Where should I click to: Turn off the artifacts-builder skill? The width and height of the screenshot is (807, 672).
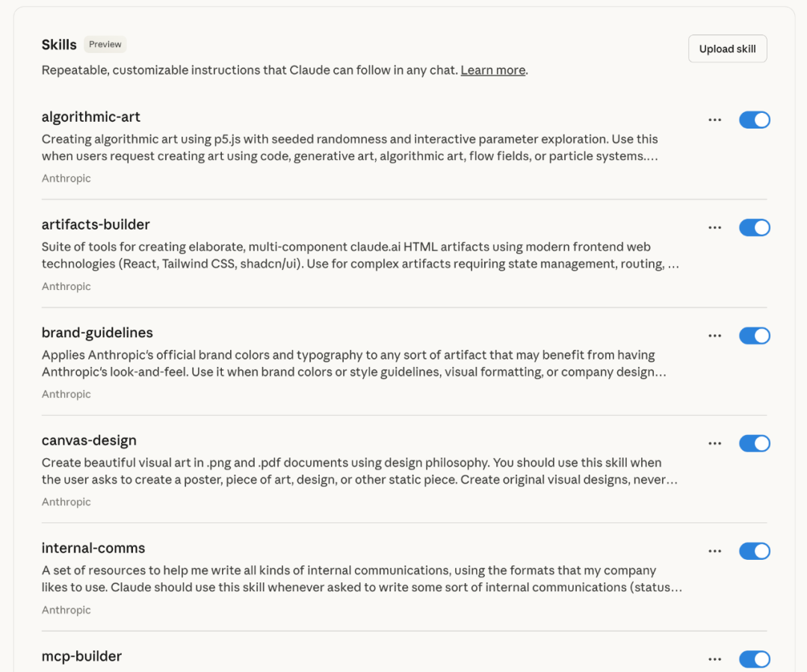754,228
